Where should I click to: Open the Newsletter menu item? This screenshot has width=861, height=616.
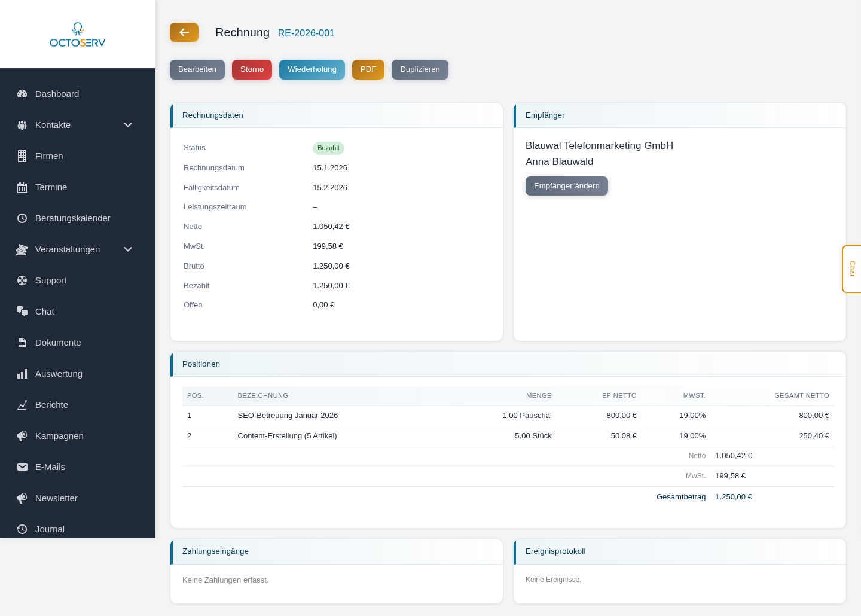78,498
